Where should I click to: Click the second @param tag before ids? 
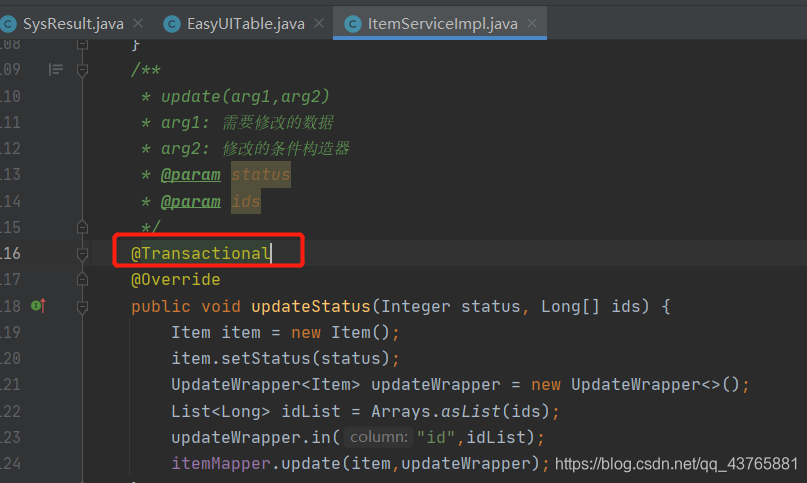[190, 201]
